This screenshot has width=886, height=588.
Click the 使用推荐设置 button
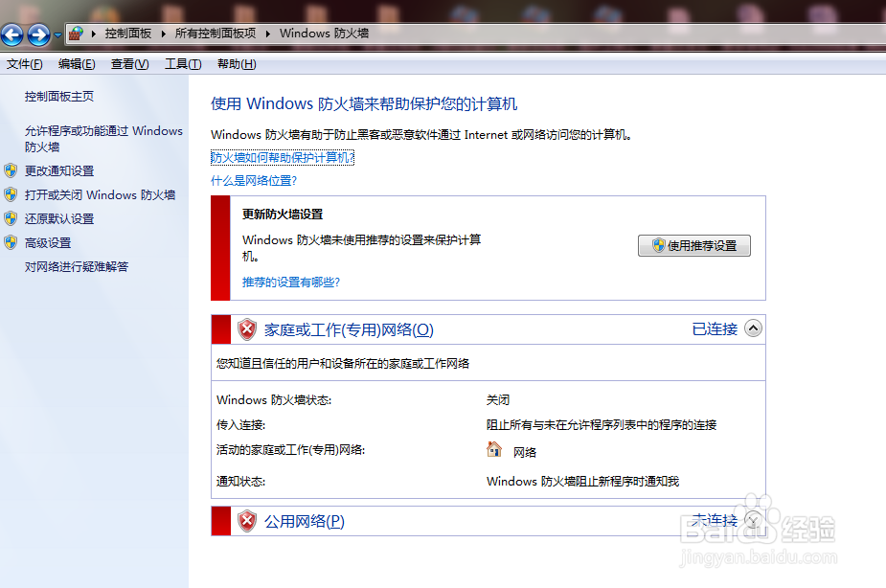point(693,245)
